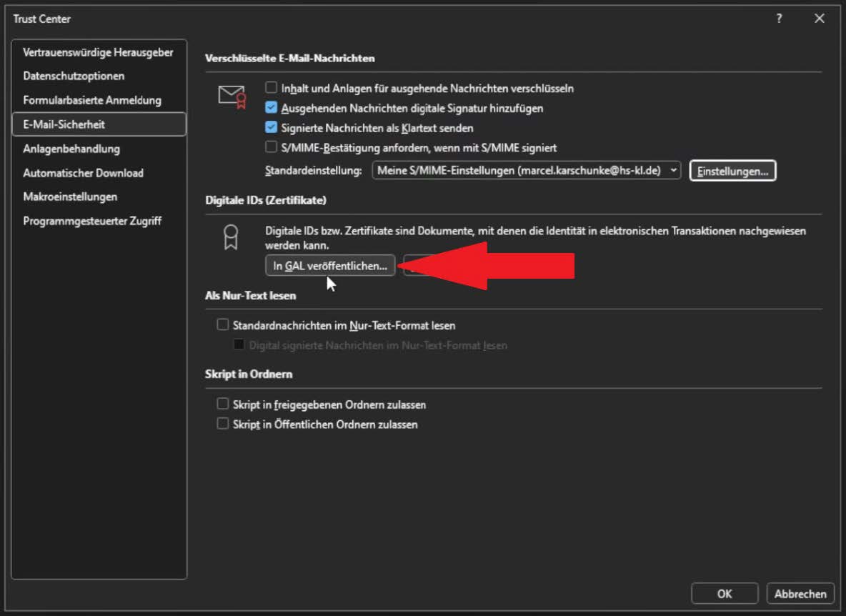Image resolution: width=846 pixels, height=616 pixels.
Task: Click the dropdown arrow of S/MIME settings
Action: [x=673, y=171]
